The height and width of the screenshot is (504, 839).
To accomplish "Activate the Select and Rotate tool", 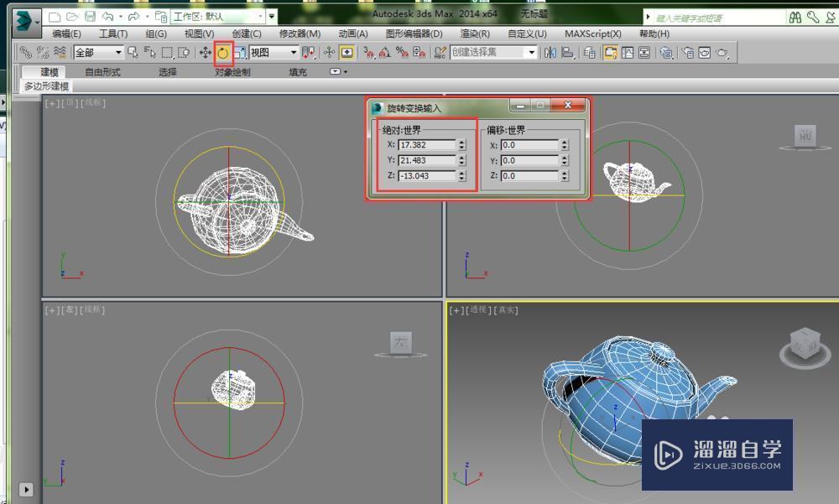I will point(224,52).
